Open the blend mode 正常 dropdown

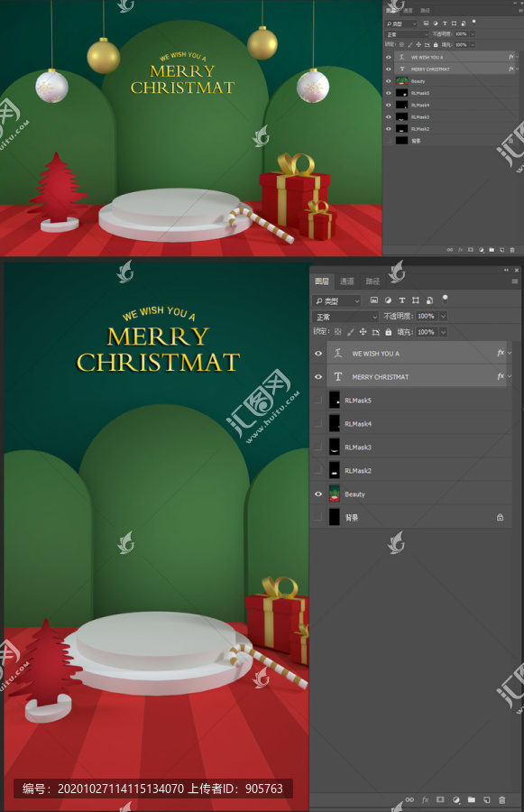pyautogui.click(x=345, y=317)
